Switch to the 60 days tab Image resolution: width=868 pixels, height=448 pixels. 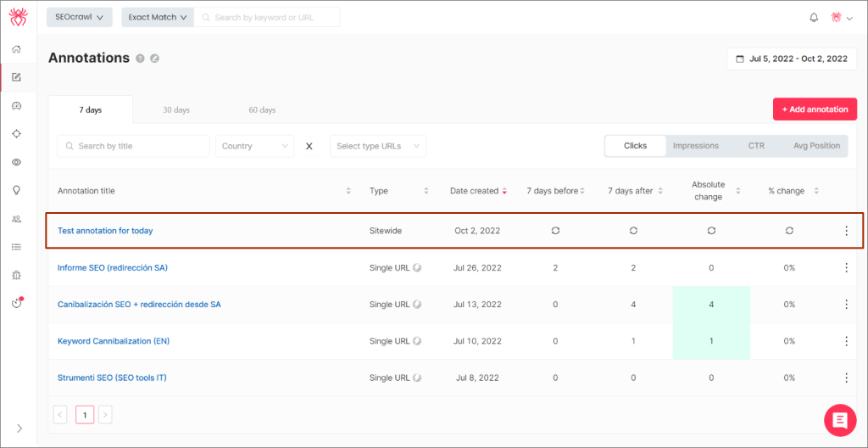click(x=262, y=109)
